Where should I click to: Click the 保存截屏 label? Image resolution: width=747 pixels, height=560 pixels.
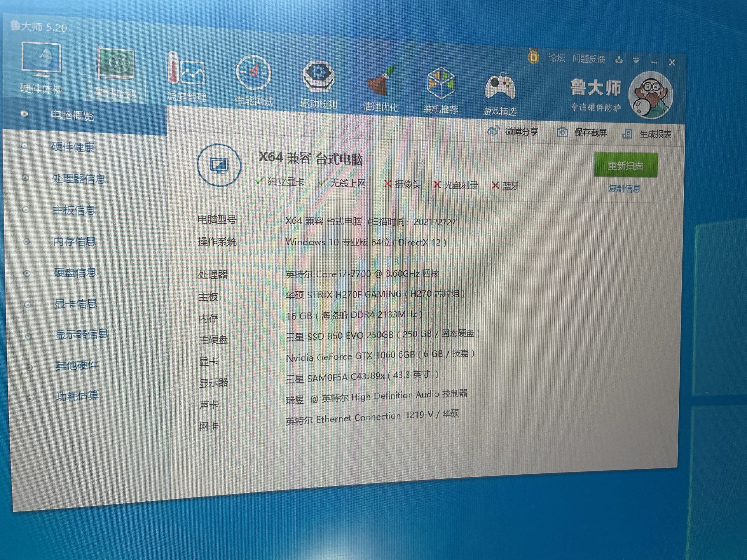coord(591,133)
